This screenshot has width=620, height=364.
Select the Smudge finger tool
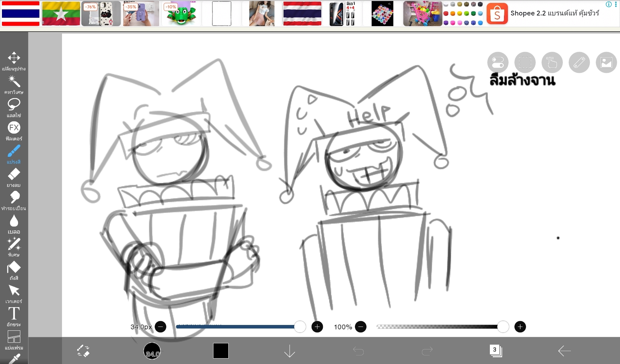tap(14, 197)
